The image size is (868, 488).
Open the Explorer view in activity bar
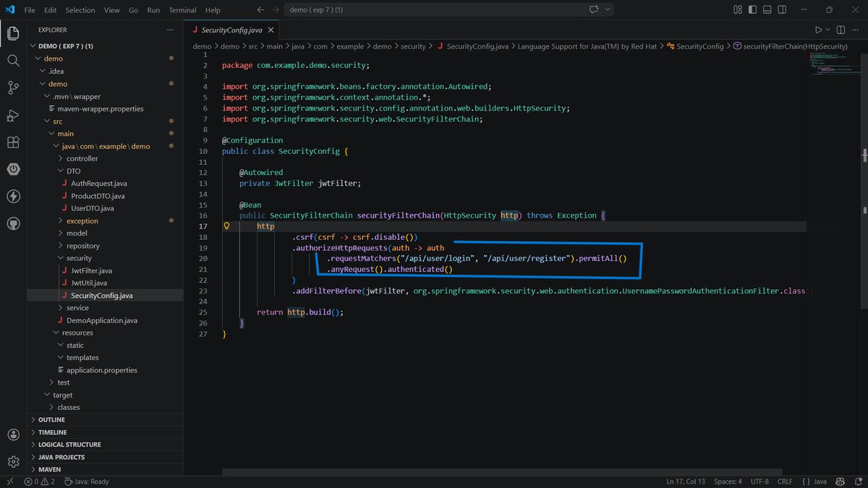(x=13, y=33)
